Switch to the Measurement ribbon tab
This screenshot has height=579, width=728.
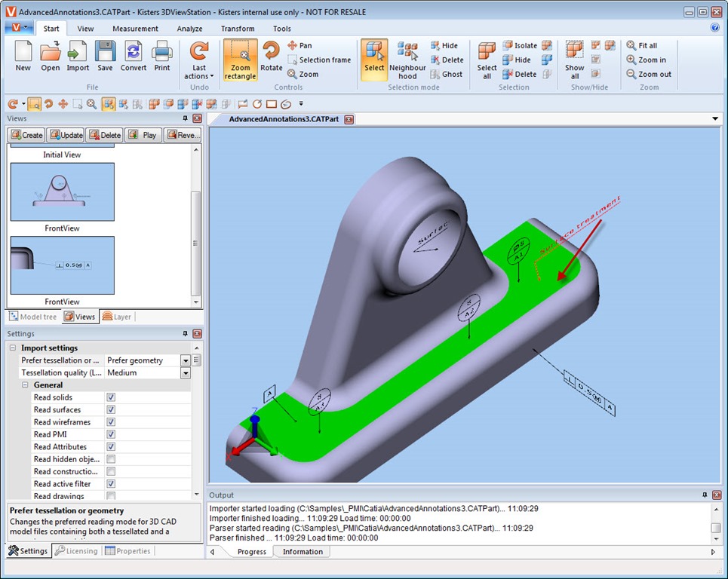coord(135,29)
